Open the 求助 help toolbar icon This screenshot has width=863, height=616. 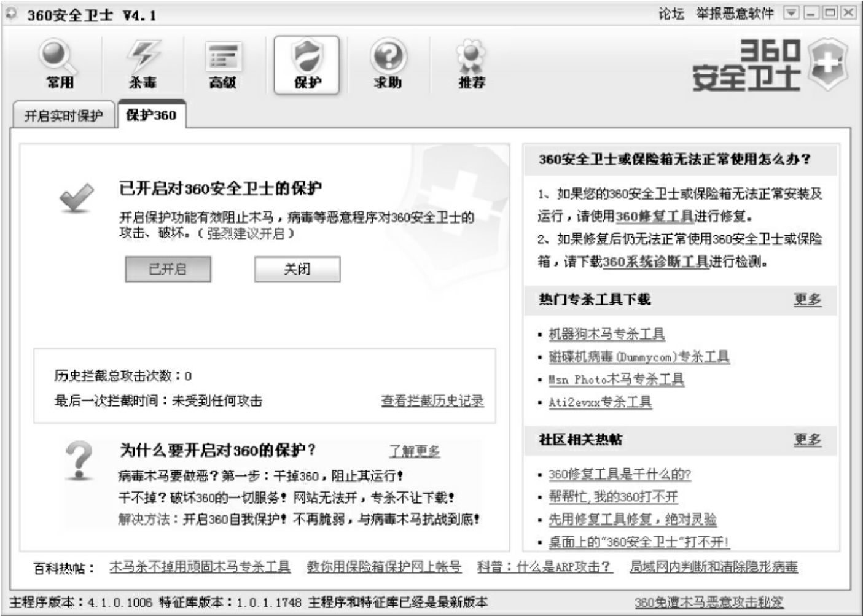point(388,64)
